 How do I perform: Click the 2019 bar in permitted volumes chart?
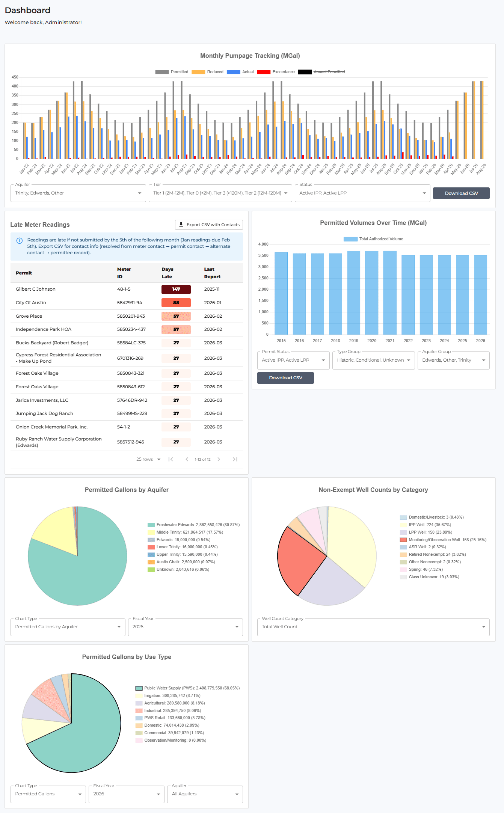pos(354,293)
